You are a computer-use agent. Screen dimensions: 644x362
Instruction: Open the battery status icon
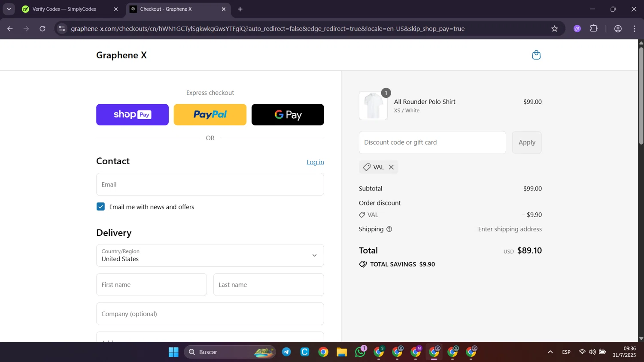coord(602,352)
